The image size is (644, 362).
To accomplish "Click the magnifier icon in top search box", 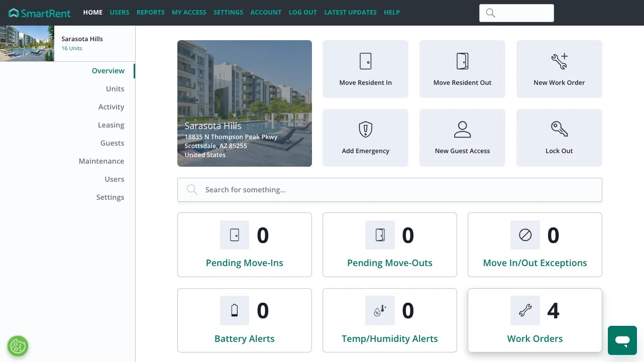I will click(x=491, y=13).
